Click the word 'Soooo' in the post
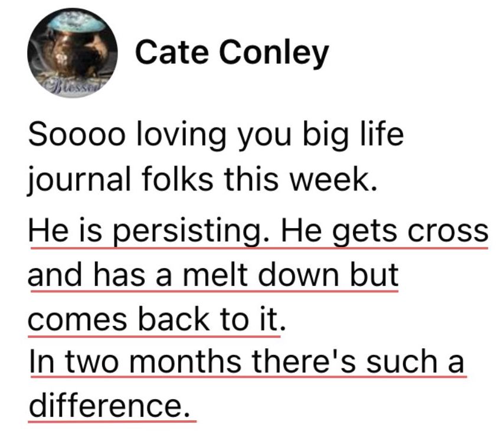504x438 pixels. pos(77,134)
